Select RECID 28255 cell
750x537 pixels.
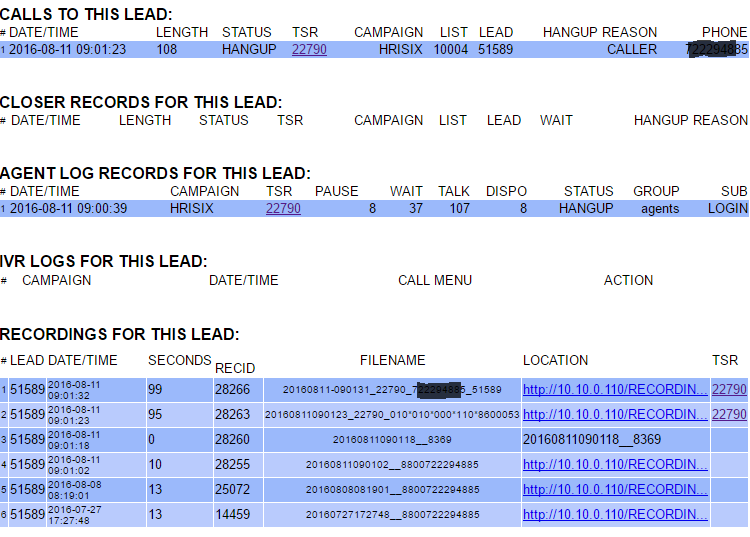coord(238,464)
